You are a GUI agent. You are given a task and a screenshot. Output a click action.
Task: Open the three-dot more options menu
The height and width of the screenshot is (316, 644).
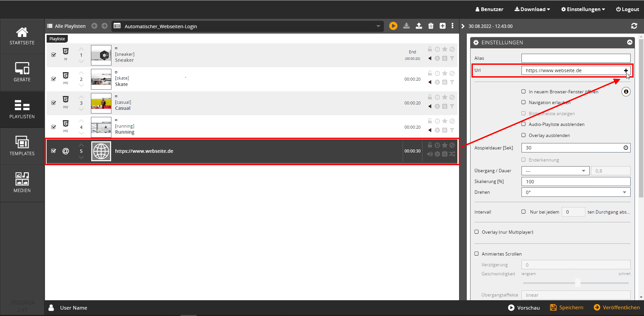452,26
